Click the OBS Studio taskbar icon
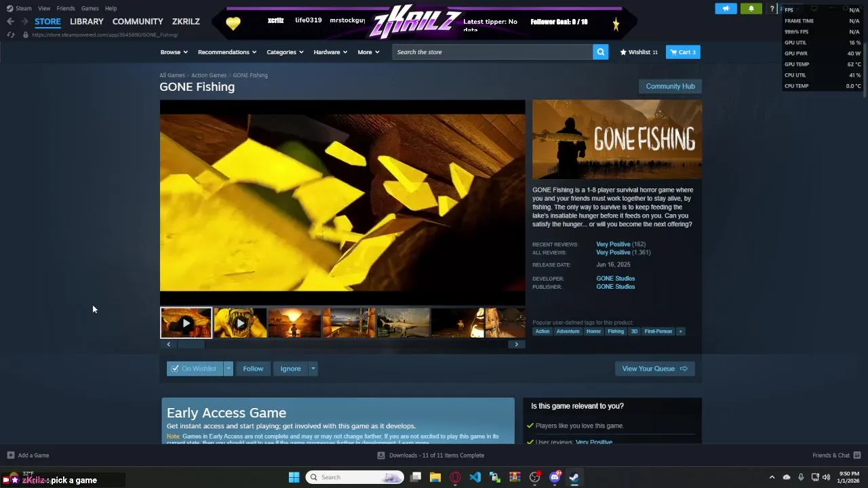Image resolution: width=868 pixels, height=488 pixels. pyautogui.click(x=534, y=477)
